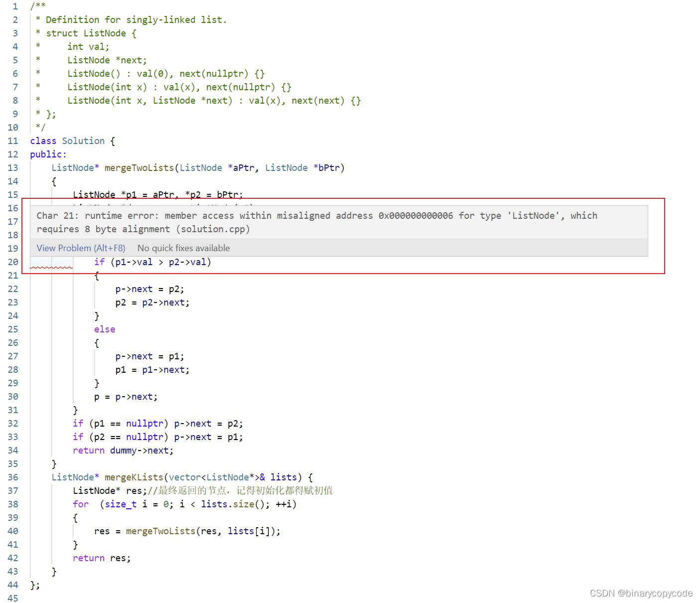Click the mergeTwoLists function name on line 13
This screenshot has width=700, height=603.
pos(140,168)
